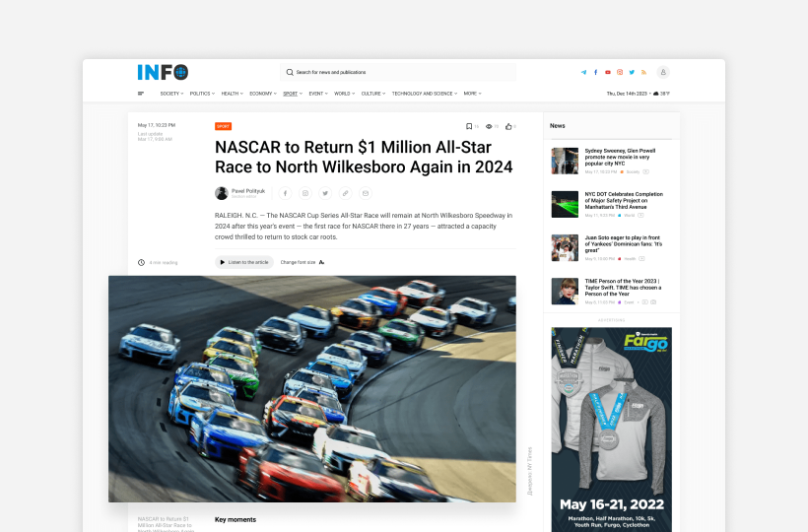Open the Sport menu section
This screenshot has width=808, height=532.
click(292, 94)
